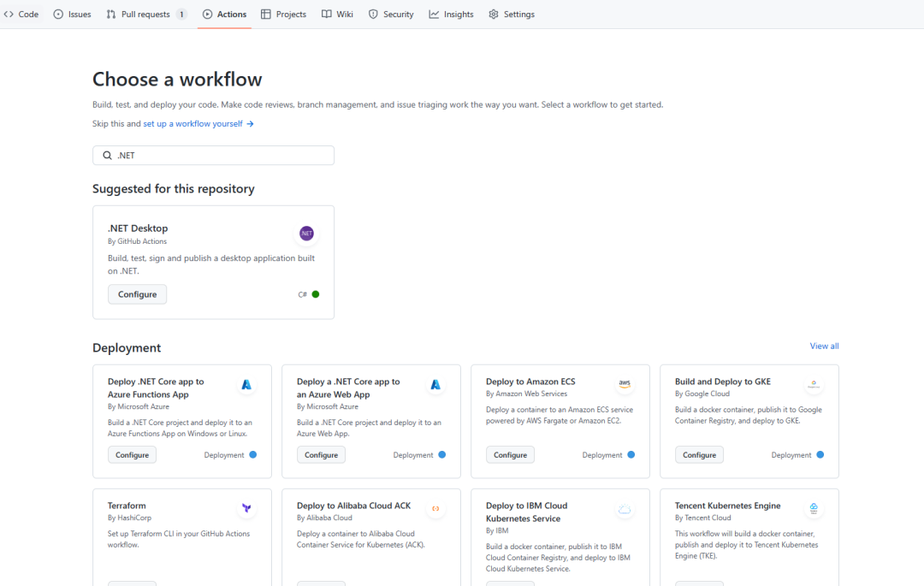The image size is (924, 586).
Task: Follow 'set up a workflow yourself' link
Action: pyautogui.click(x=198, y=124)
